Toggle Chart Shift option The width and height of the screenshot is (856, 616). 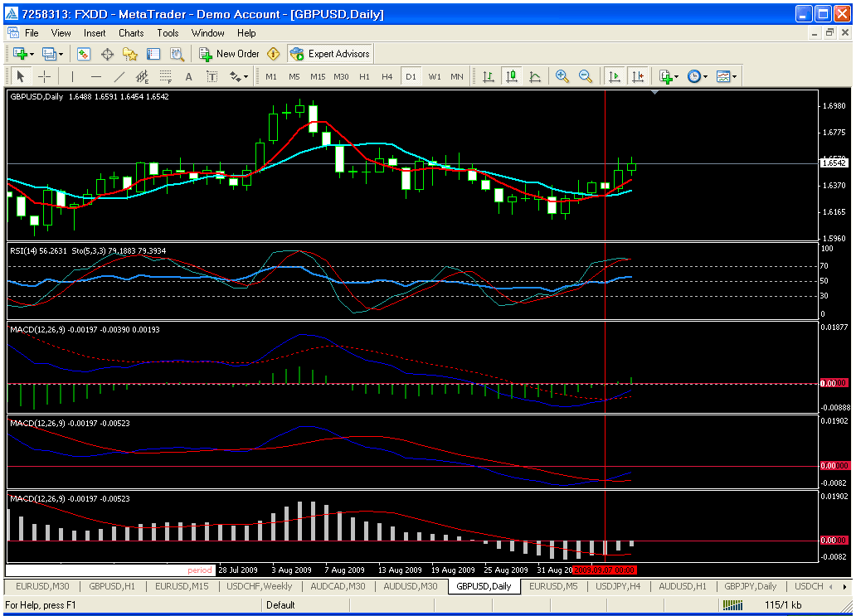pyautogui.click(x=637, y=76)
